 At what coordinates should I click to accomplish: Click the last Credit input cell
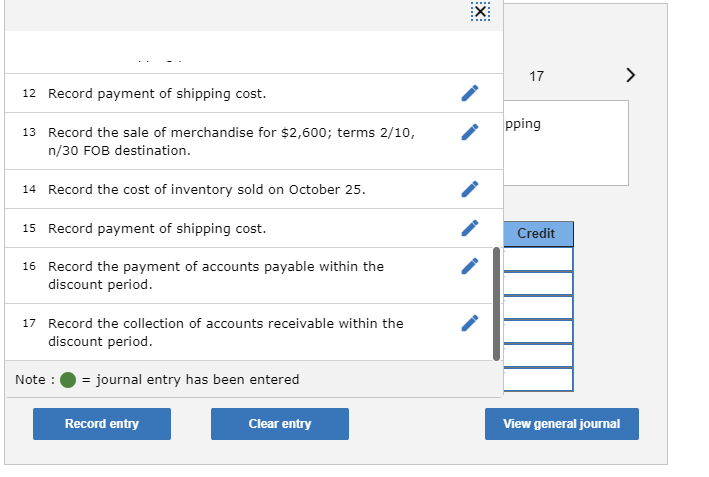tap(538, 380)
